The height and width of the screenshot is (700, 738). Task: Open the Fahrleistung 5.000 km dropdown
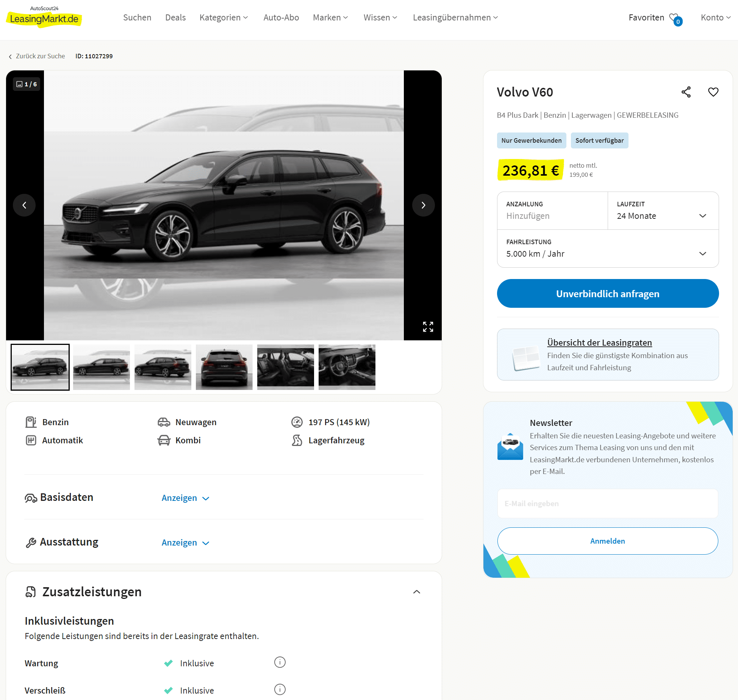[x=608, y=248]
